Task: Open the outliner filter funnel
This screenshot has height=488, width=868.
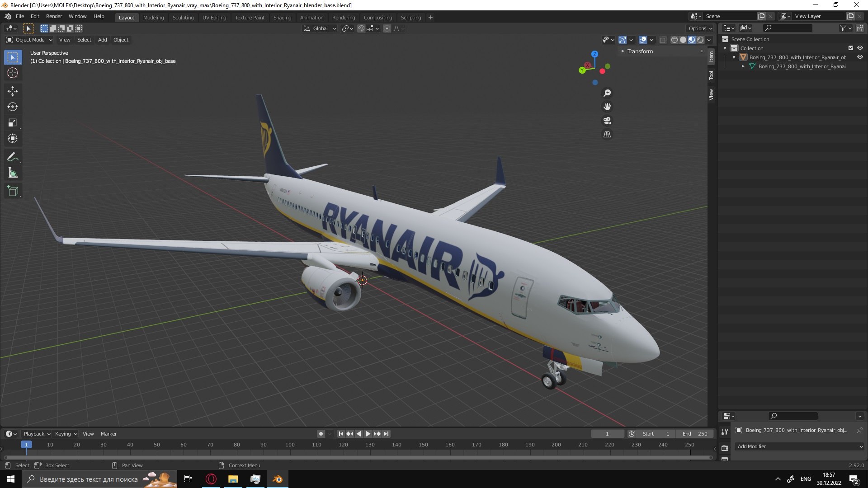Action: pyautogui.click(x=843, y=28)
